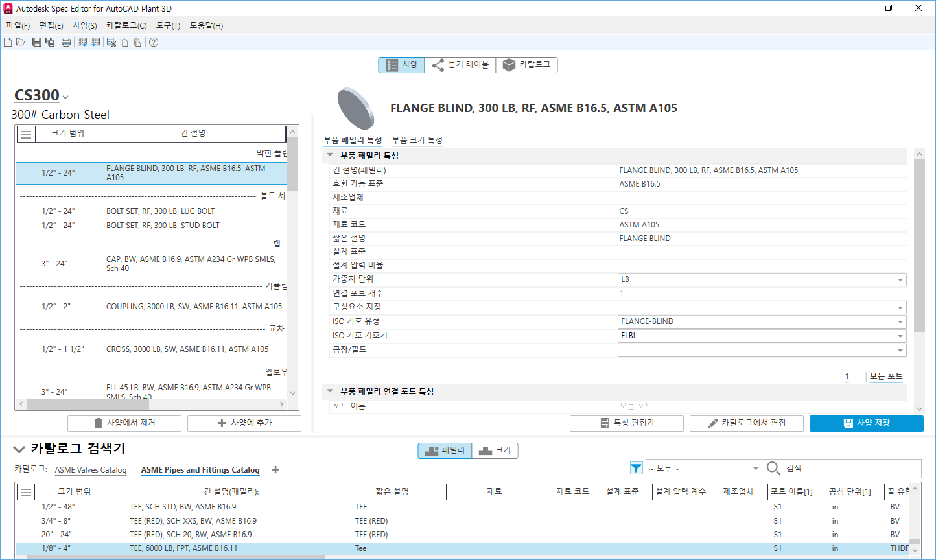Click the magnifier search icon

(773, 468)
